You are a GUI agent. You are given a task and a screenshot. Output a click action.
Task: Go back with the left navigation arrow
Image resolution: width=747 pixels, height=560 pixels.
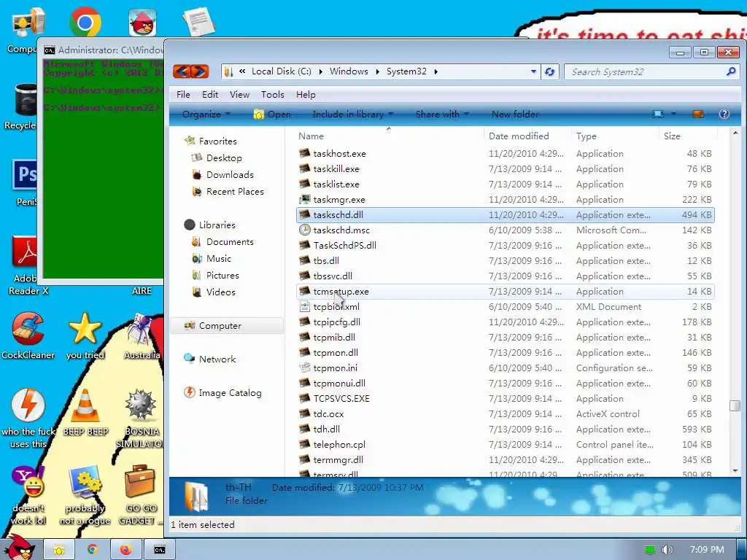pyautogui.click(x=182, y=71)
